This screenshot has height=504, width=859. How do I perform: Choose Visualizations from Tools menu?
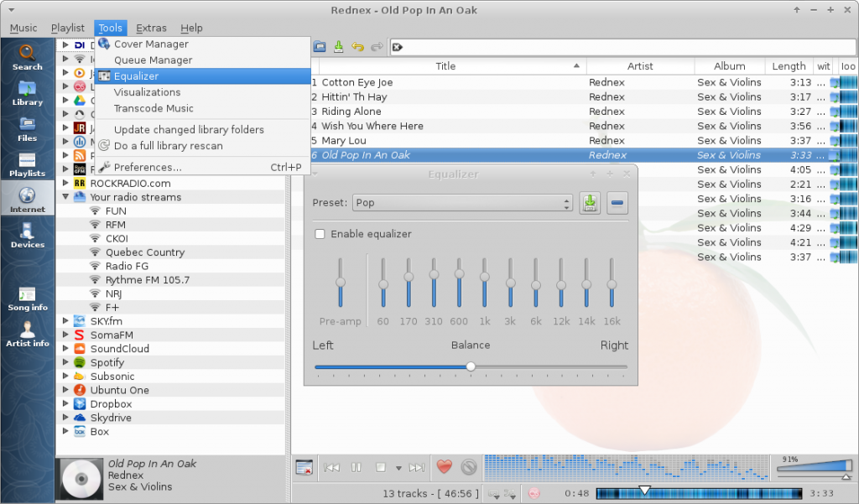point(203,92)
